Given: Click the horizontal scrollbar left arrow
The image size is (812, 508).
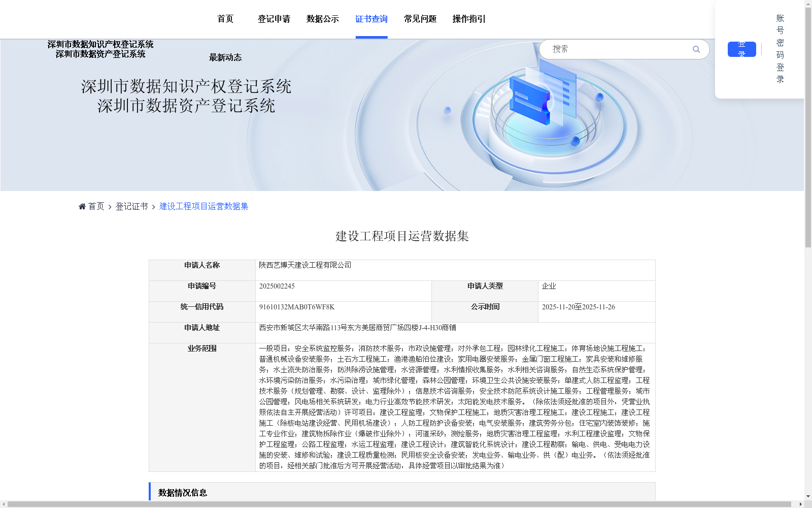Looking at the screenshot, I should 4,504.
